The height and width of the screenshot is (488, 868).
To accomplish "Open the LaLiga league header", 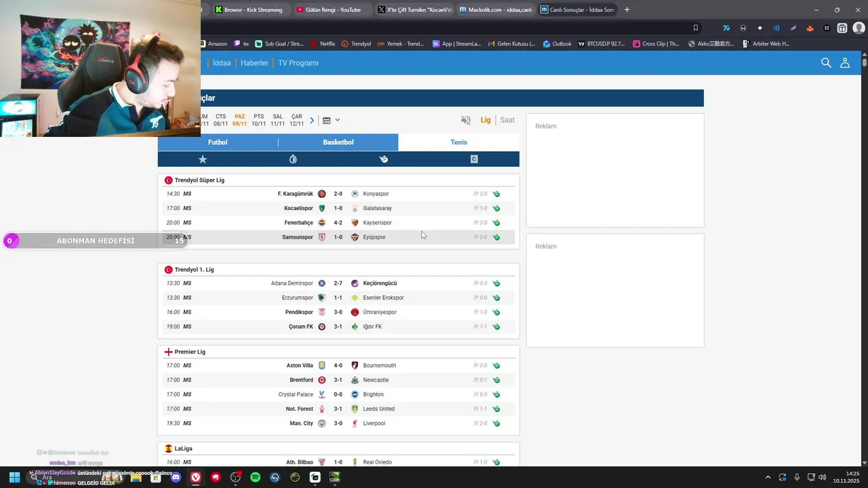I will click(183, 449).
